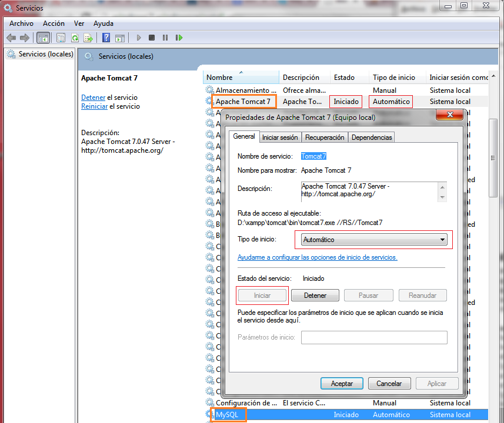Image resolution: width=504 pixels, height=423 pixels.
Task: Click the Forward arrow toolbar icon
Action: (x=25, y=38)
